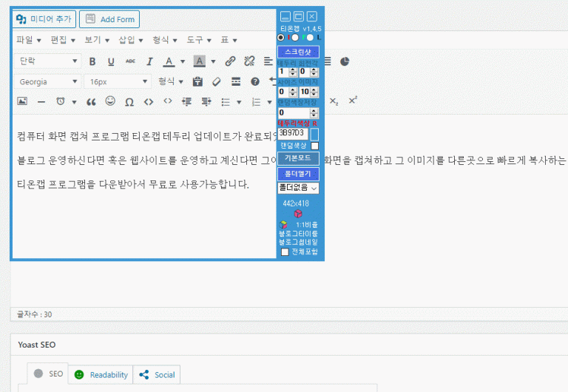
Task: Open the 파일 menu
Action: [x=28, y=40]
